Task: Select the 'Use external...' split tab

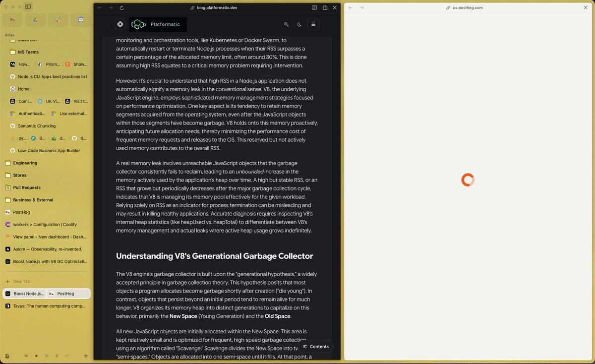Action: 70,114
